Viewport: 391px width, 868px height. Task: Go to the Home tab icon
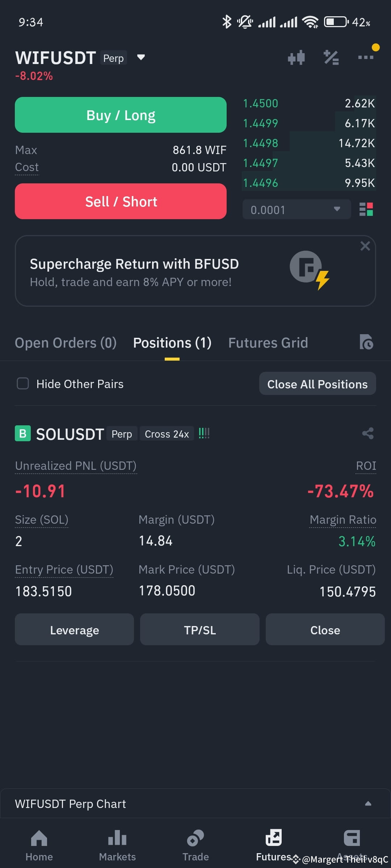click(x=39, y=838)
